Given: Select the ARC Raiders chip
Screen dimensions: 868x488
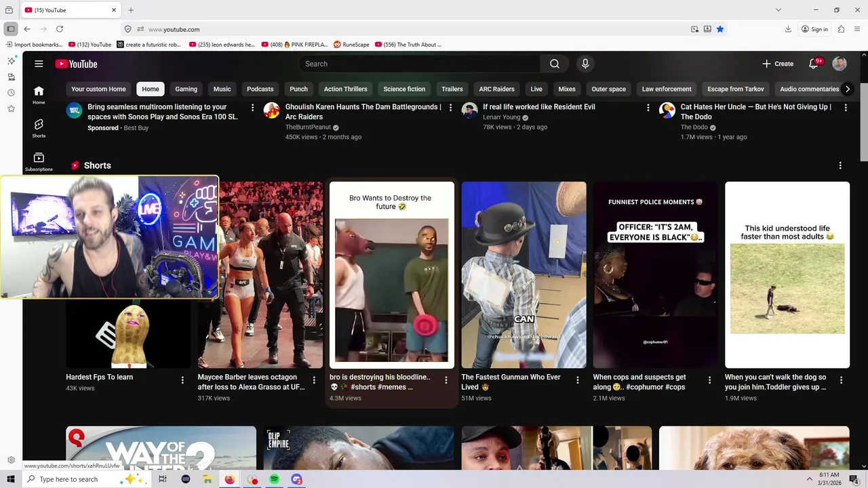Looking at the screenshot, I should tap(496, 89).
